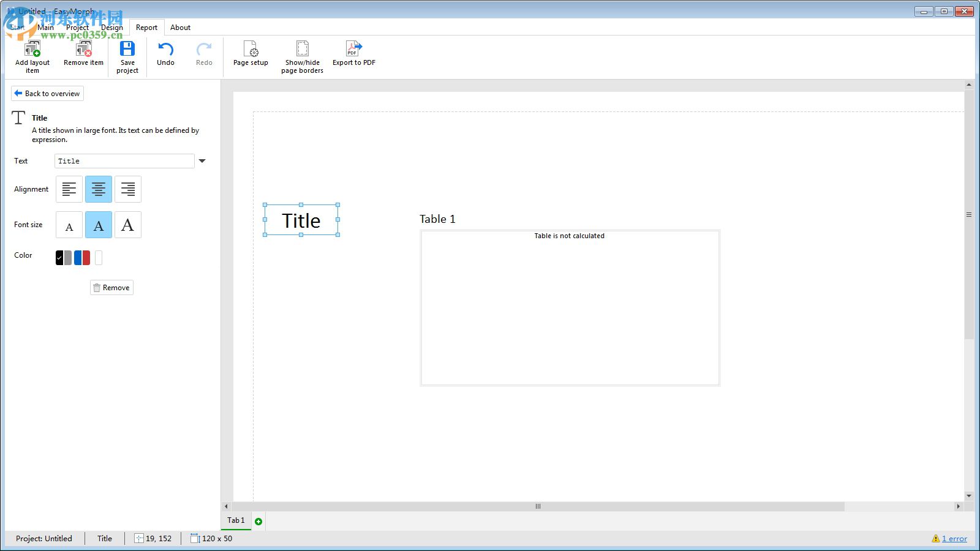Viewport: 980px width, 551px height.
Task: Click 'Table 1' heading on canvas
Action: click(x=437, y=219)
